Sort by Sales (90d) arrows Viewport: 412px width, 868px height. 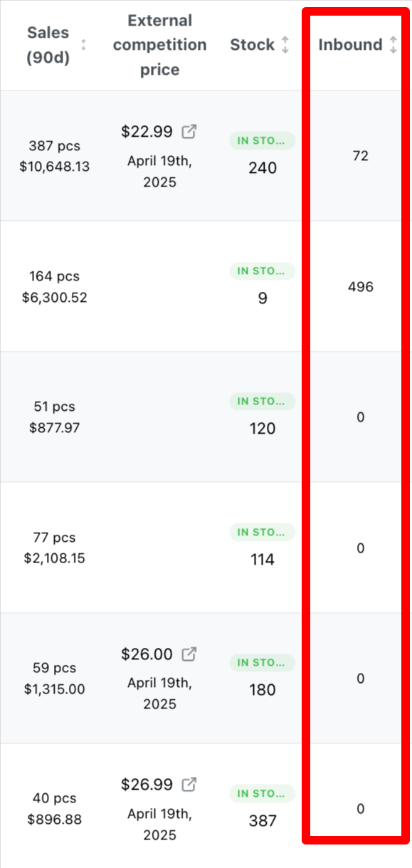83,45
